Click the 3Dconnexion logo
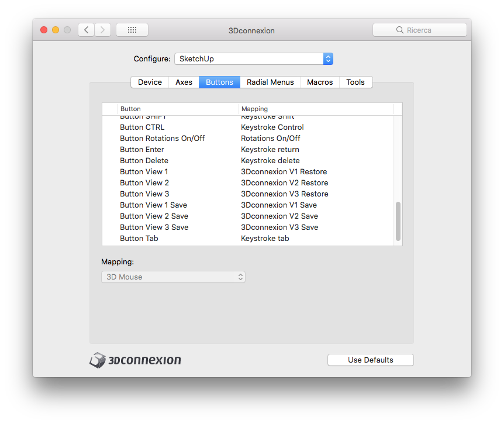Screen dimensions: 504x424 (135, 360)
